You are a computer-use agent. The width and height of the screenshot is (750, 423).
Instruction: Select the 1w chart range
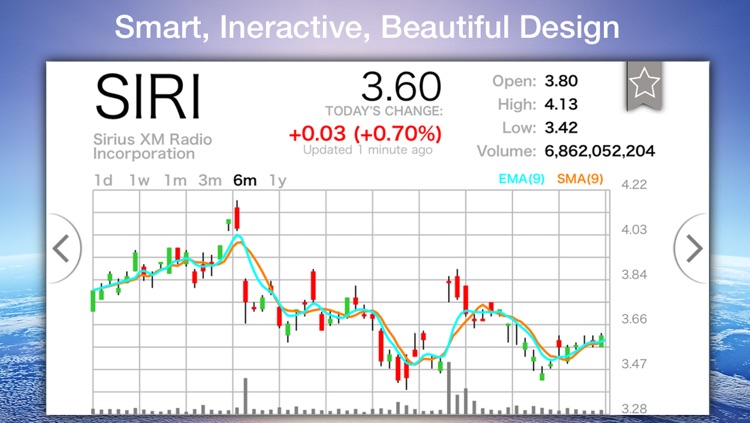(x=139, y=180)
